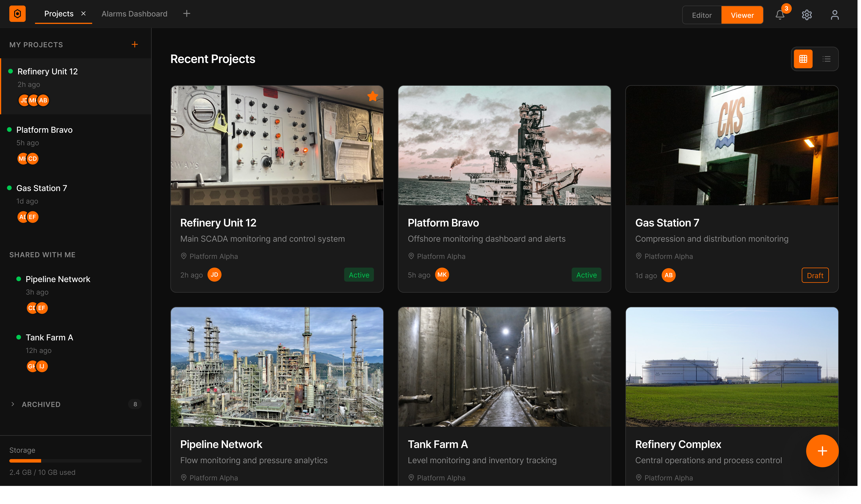This screenshot has width=861, height=504.
Task: Open the Platform Bravo card thumbnail
Action: pyautogui.click(x=504, y=146)
